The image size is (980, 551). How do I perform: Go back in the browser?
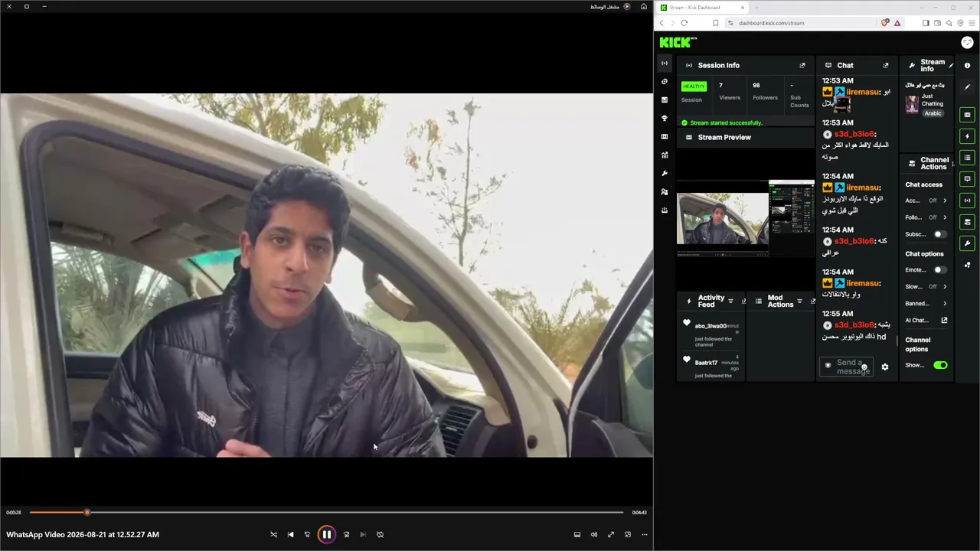(661, 23)
